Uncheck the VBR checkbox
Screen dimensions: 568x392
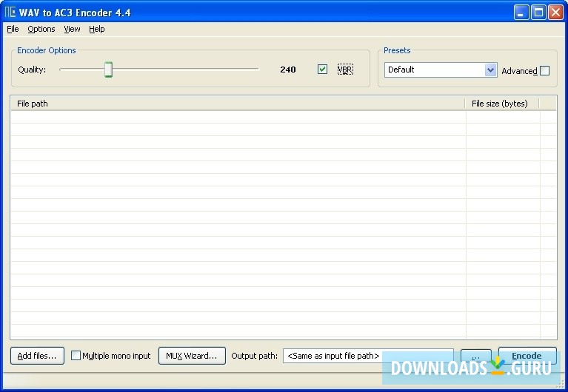coord(322,69)
